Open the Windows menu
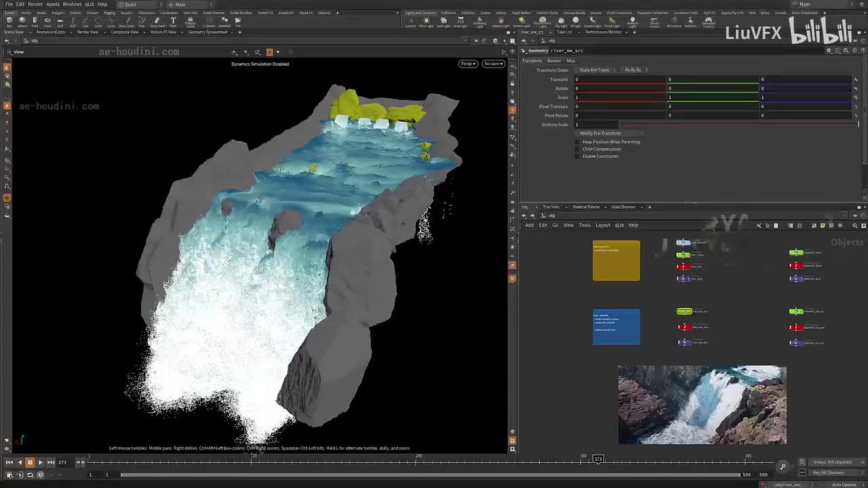This screenshot has height=488, width=868. point(72,4)
